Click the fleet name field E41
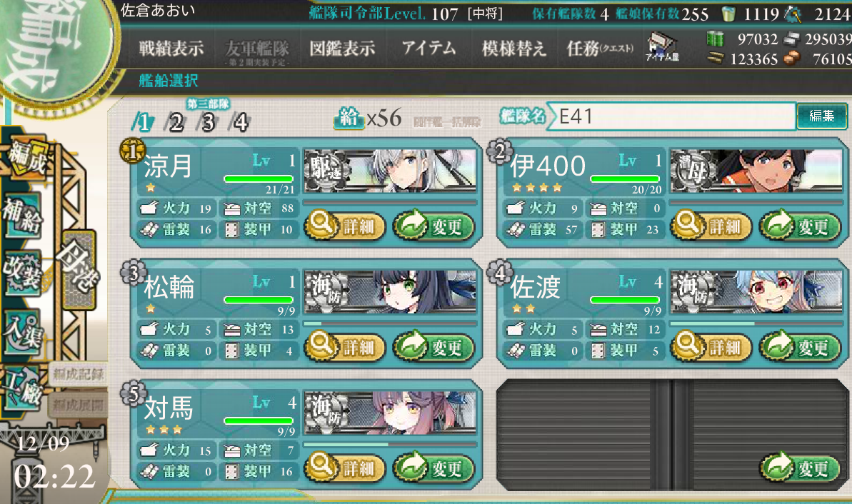Image resolution: width=852 pixels, height=504 pixels. pyautogui.click(x=671, y=116)
